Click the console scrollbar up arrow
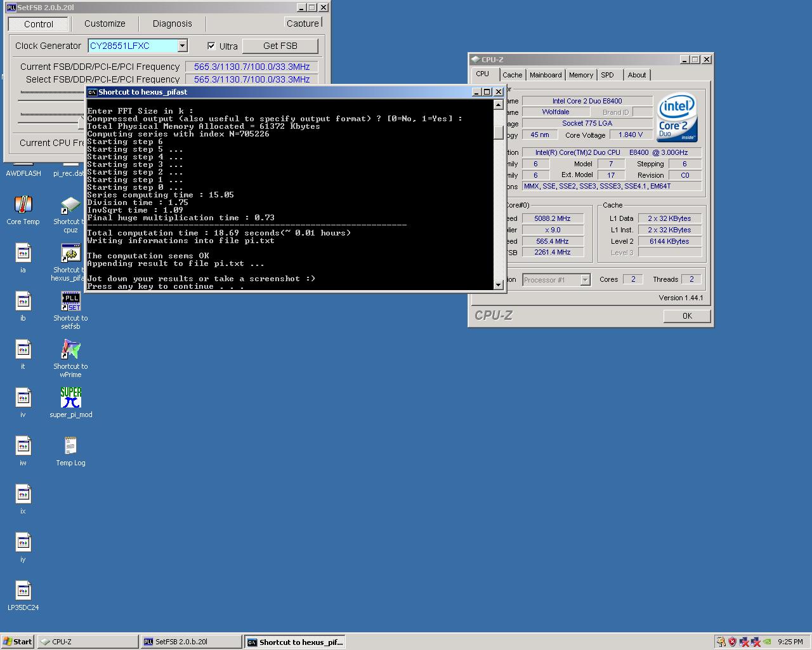This screenshot has width=812, height=650. coord(499,105)
